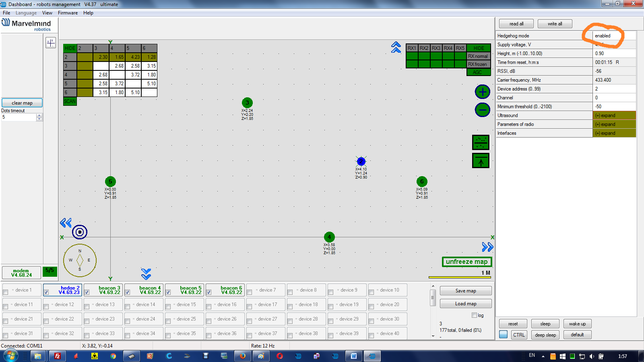Open the Language menu

[x=26, y=13]
